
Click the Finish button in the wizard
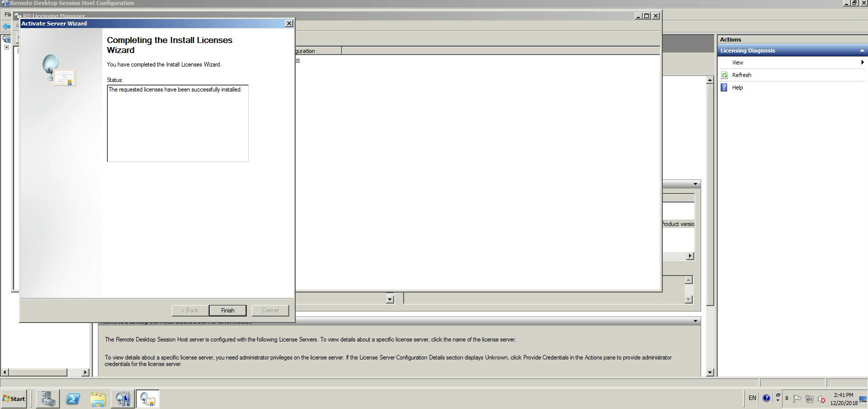[x=227, y=310]
